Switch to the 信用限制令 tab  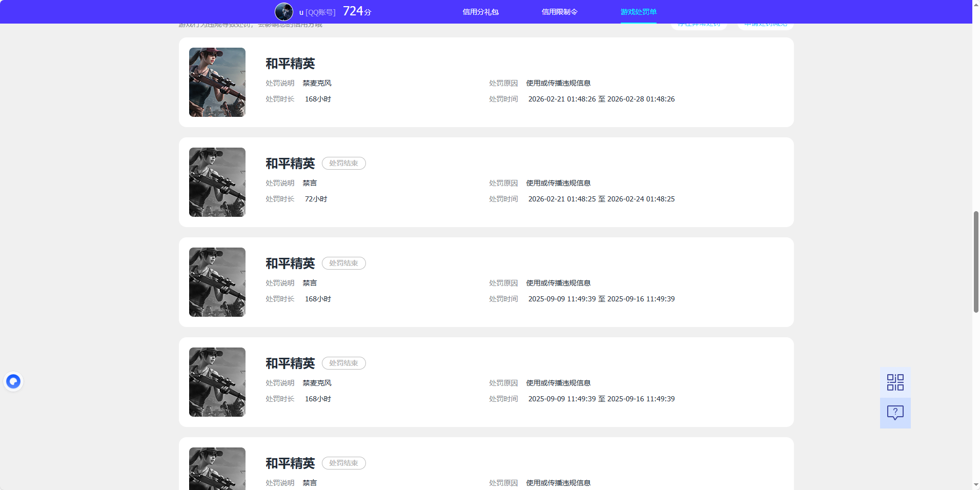coord(559,11)
